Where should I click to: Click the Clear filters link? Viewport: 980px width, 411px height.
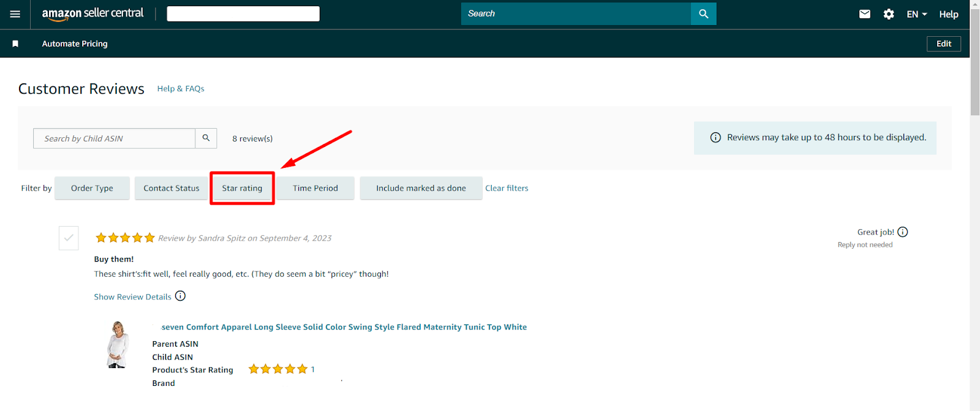pyautogui.click(x=507, y=188)
